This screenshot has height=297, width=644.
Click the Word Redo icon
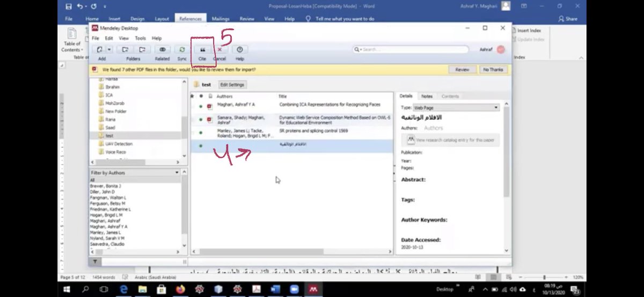94,6
